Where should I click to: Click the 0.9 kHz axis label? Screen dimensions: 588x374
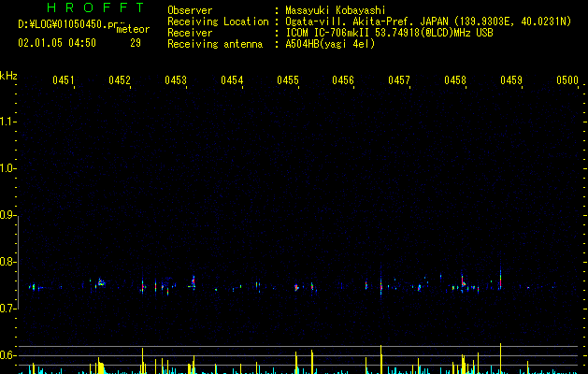[x=7, y=215]
